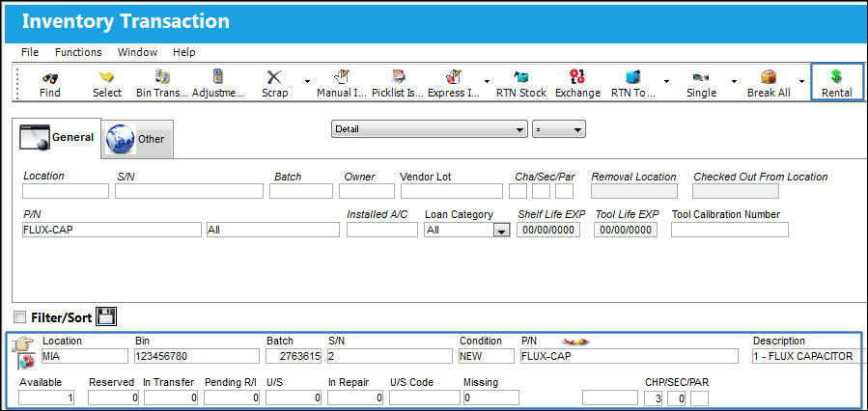Click the save disk icon beside Filter/Sort
This screenshot has height=411, width=868.
tap(105, 317)
